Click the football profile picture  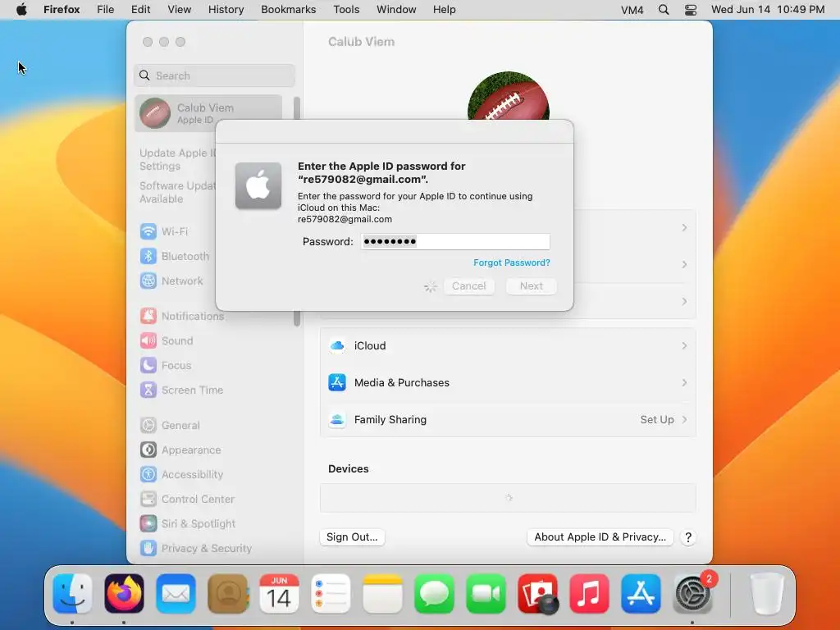pos(508,97)
